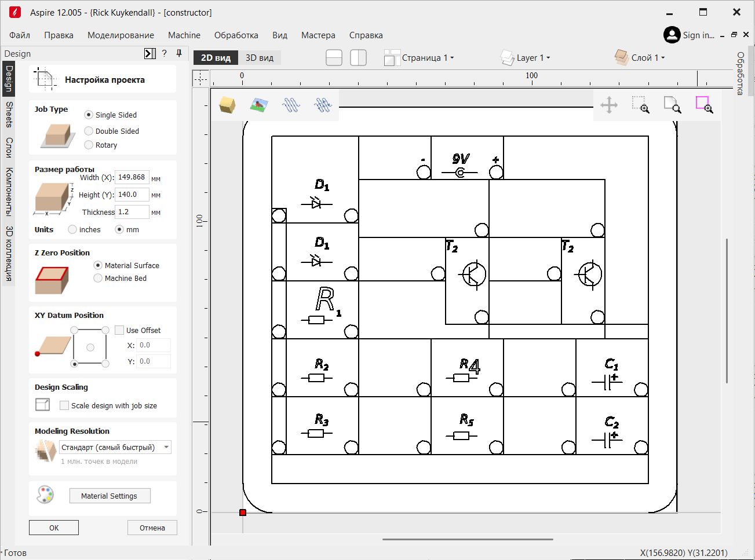The height and width of the screenshot is (560, 755).
Task: Open the Слой 1 dropdown
Action: point(648,57)
